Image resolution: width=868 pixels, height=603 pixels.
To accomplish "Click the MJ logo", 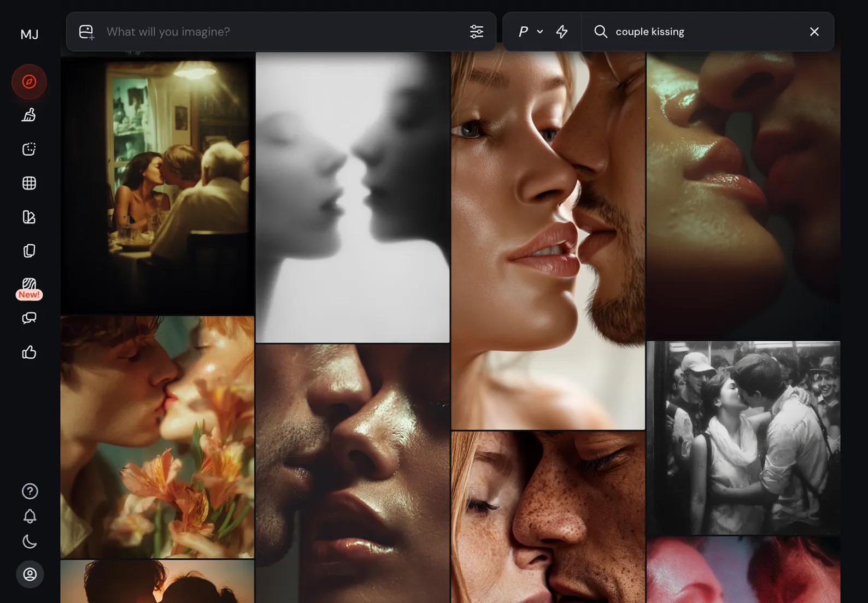I will (x=30, y=34).
